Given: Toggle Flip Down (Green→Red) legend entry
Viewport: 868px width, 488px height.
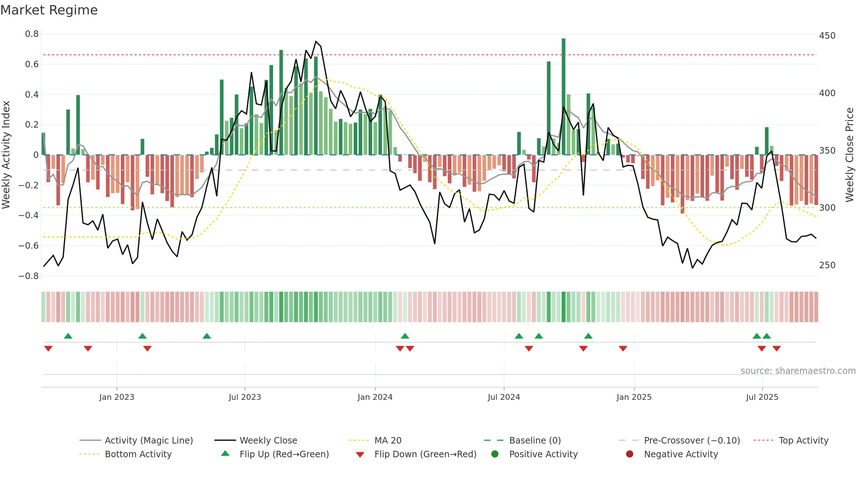Looking at the screenshot, I should point(416,454).
